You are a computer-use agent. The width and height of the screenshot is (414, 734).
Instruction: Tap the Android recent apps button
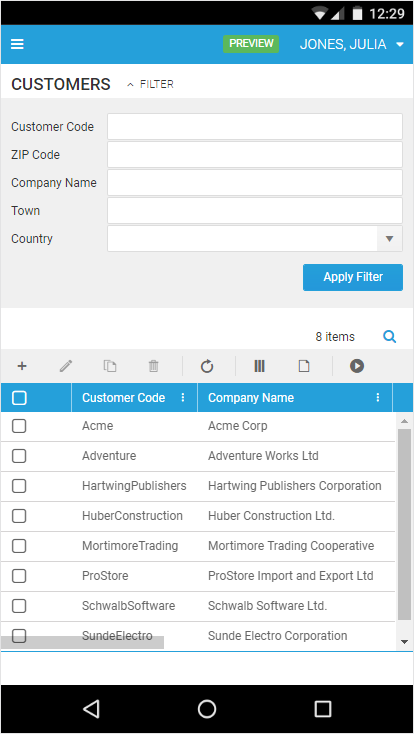coord(323,709)
